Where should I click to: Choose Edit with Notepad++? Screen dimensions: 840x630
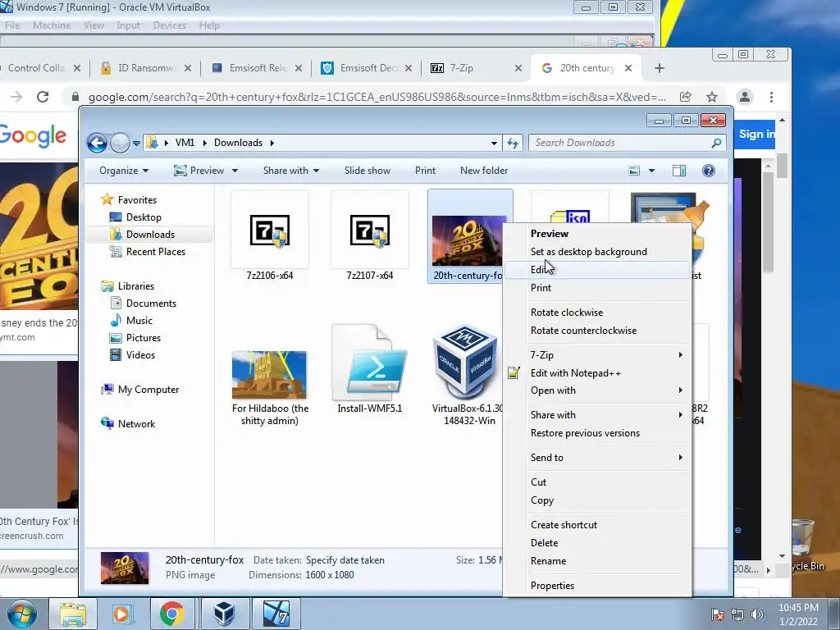pos(597,373)
